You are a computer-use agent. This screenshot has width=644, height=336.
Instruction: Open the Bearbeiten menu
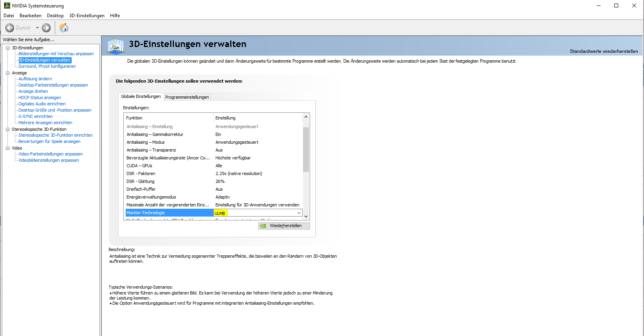[31, 16]
